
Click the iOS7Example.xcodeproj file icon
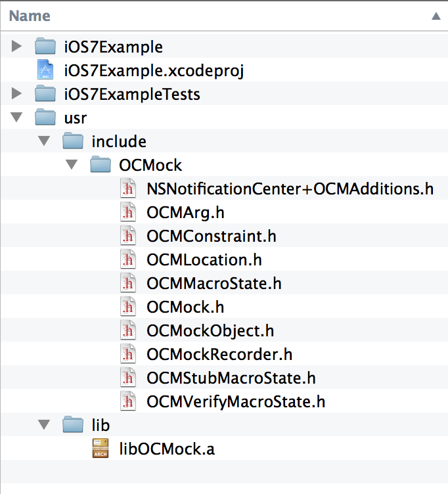tap(45, 70)
